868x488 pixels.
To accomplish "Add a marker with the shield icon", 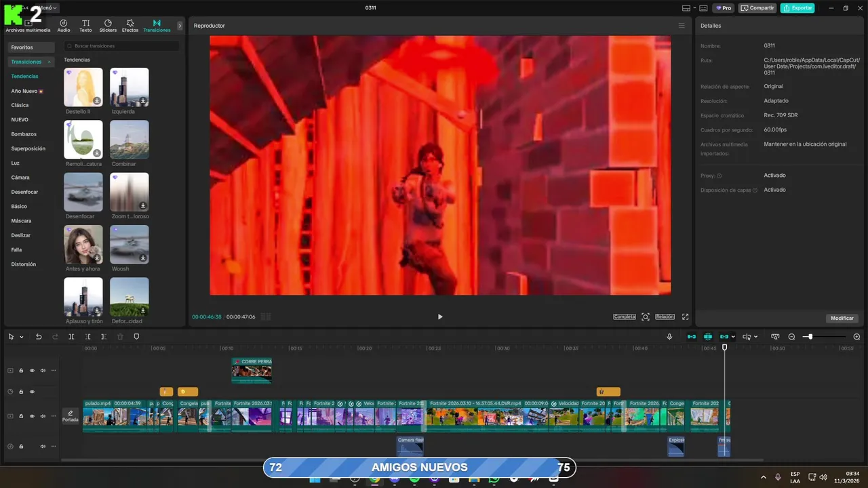I will click(x=136, y=337).
